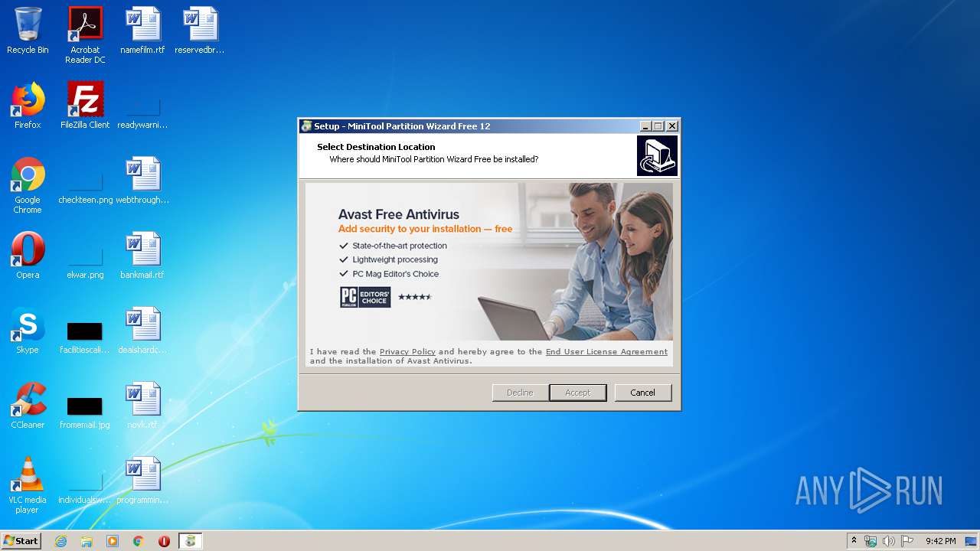The height and width of the screenshot is (551, 980).
Task: Open FileZilla Client shortcut
Action: click(x=85, y=106)
